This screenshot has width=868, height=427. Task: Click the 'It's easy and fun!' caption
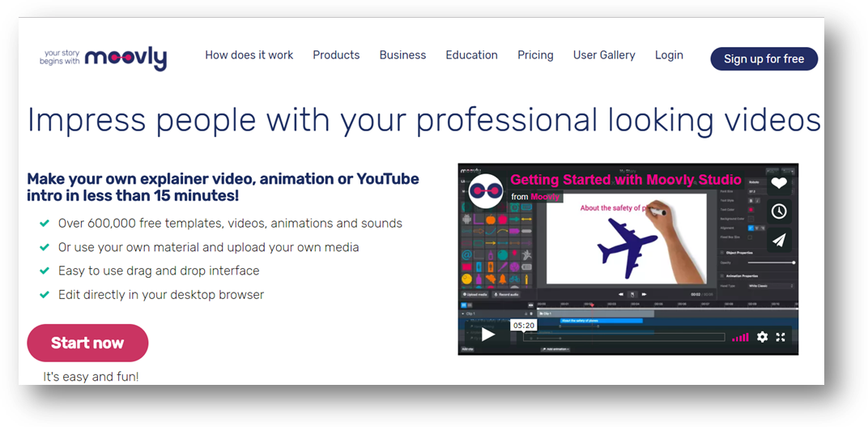point(91,377)
